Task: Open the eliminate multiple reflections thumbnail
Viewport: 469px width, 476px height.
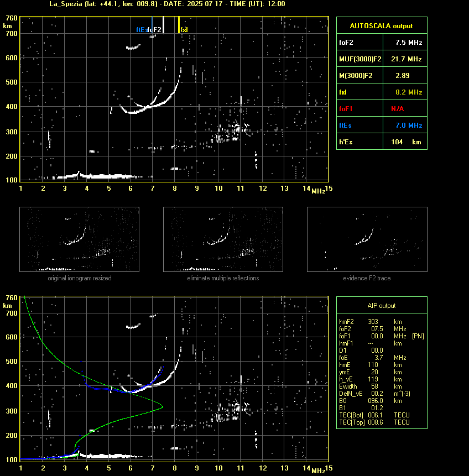Action: click(x=223, y=239)
